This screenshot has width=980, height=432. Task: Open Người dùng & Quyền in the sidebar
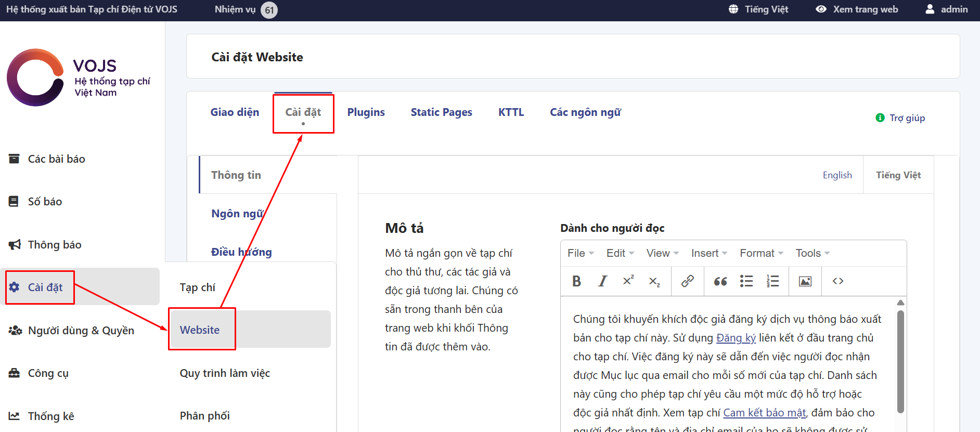pos(81,331)
